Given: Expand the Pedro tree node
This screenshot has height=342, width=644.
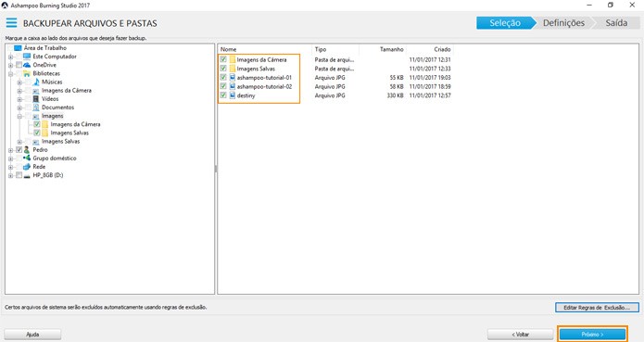Looking at the screenshot, I should pyautogui.click(x=11, y=150).
